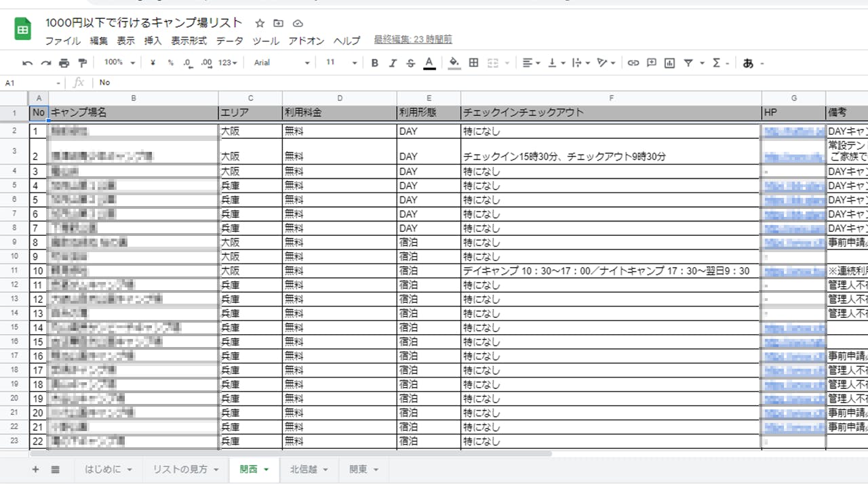Insert a chart from the toolbar
Image resolution: width=868 pixels, height=488 pixels.
click(x=670, y=63)
